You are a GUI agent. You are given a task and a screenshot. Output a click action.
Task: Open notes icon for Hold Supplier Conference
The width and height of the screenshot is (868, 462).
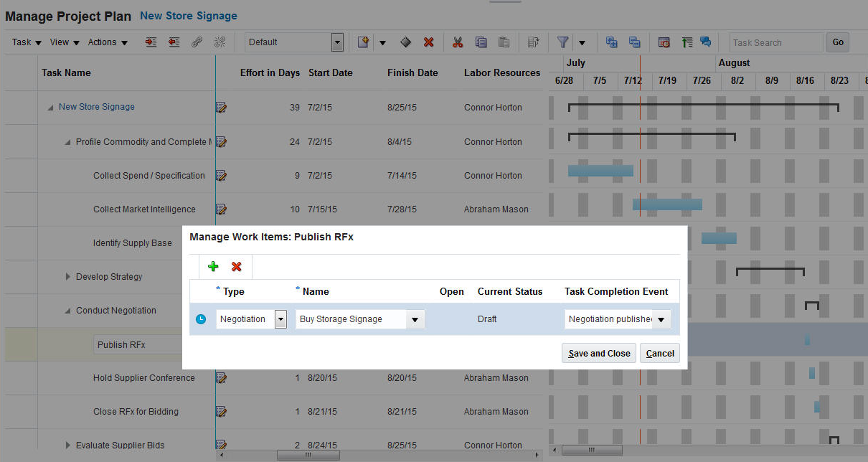[222, 378]
